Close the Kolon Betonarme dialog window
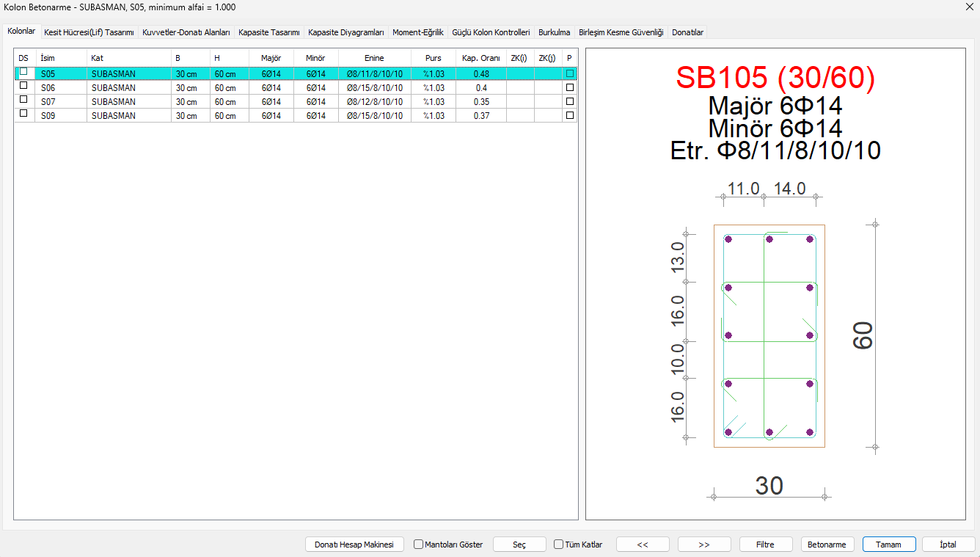The width and height of the screenshot is (980, 557). point(967,7)
